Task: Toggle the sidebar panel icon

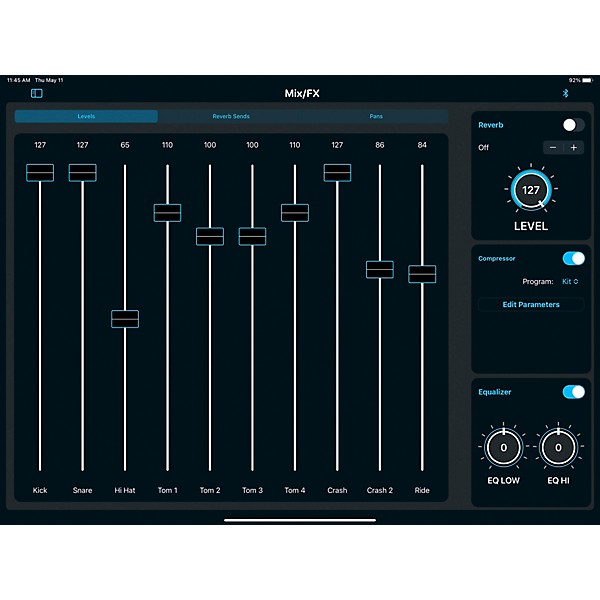Action: coord(37,93)
